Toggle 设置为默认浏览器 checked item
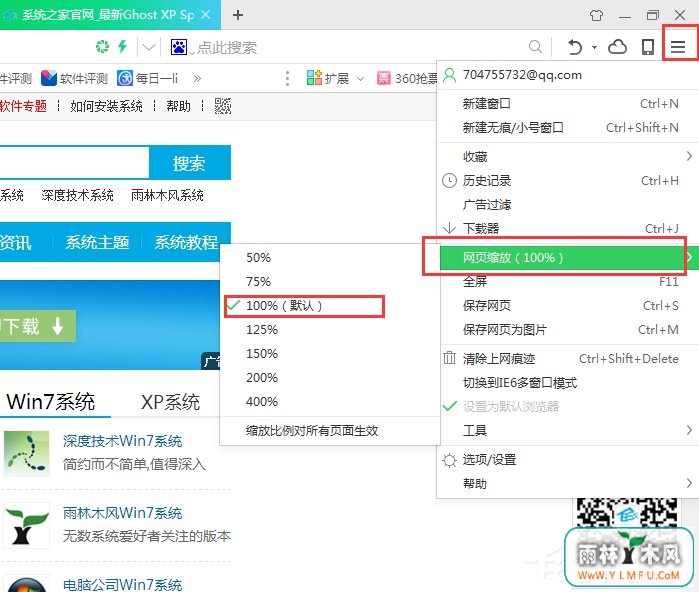 pos(571,407)
